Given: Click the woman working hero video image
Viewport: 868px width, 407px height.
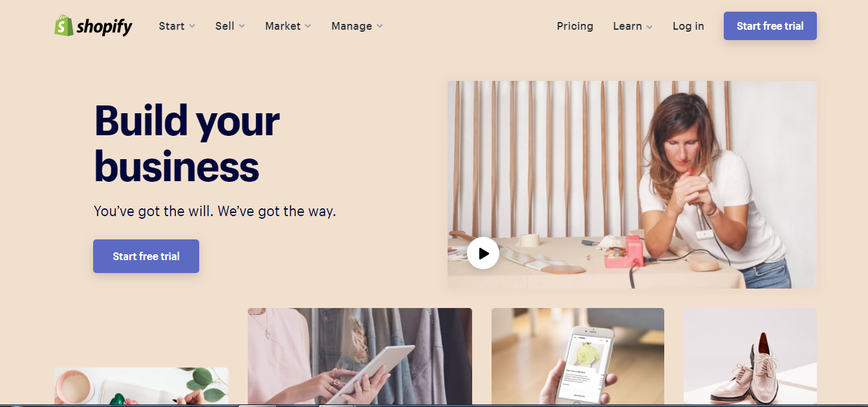Looking at the screenshot, I should [x=632, y=184].
